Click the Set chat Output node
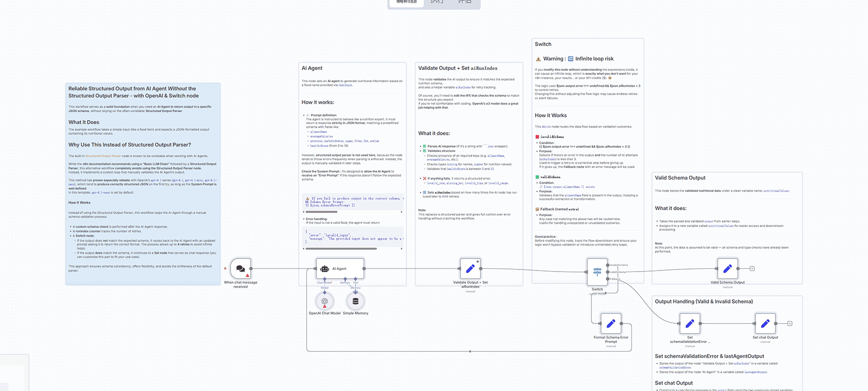Viewport: 868px width, 391px height. pyautogui.click(x=765, y=324)
